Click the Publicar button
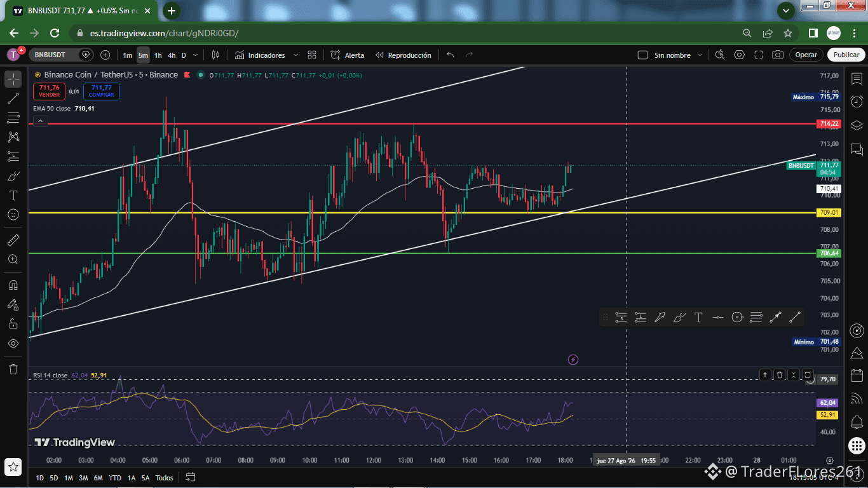868x488 pixels. coord(846,55)
